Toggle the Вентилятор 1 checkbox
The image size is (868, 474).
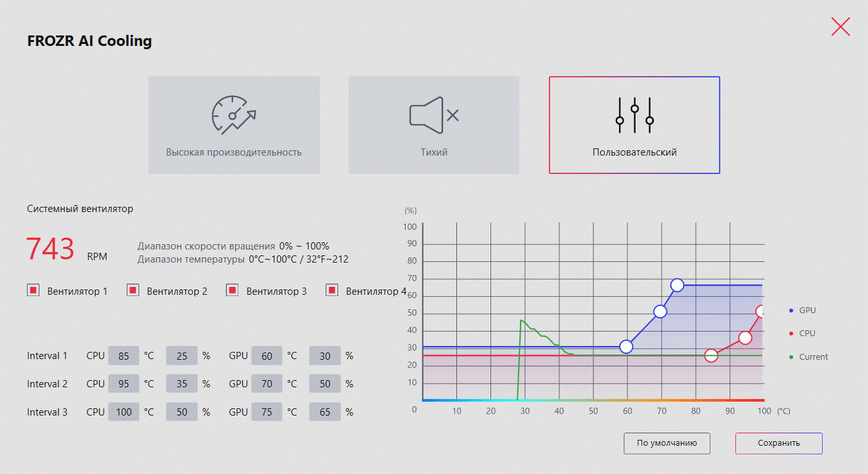(x=33, y=290)
